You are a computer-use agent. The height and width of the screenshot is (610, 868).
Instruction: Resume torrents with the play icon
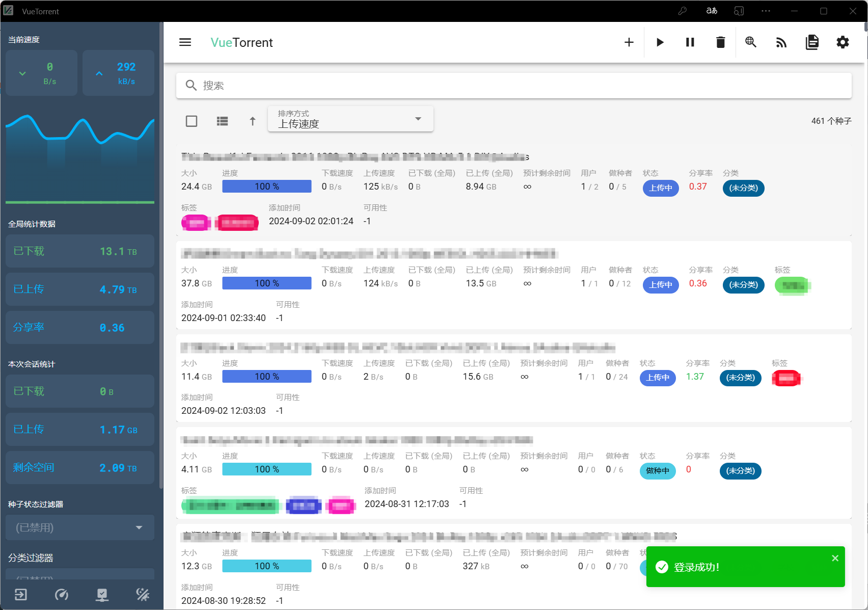point(660,42)
